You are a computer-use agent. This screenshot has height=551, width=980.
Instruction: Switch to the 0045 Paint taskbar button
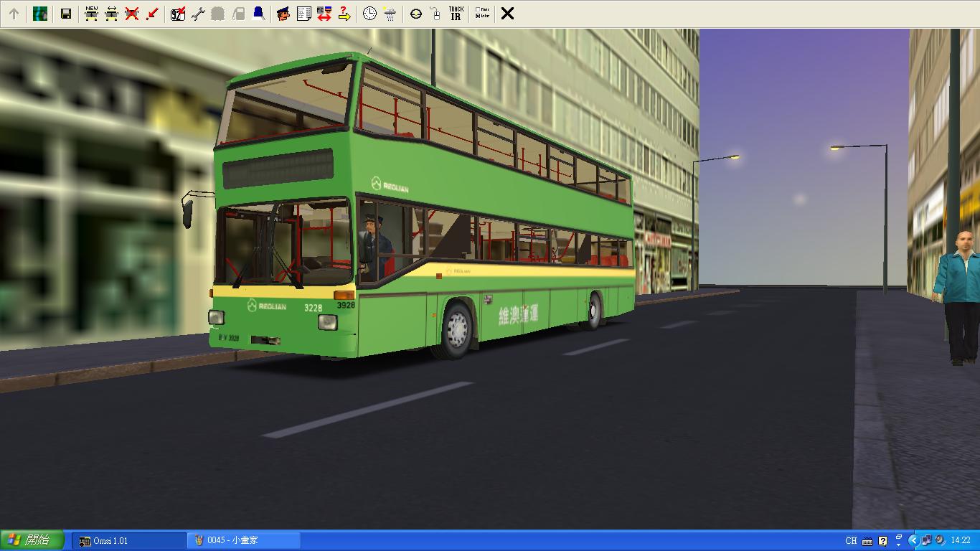pyautogui.click(x=244, y=540)
